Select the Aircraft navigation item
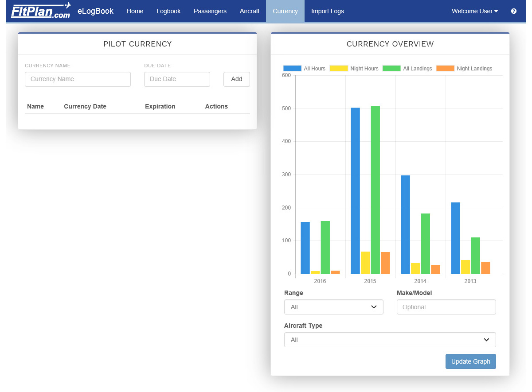This screenshot has width=532, height=392. [250, 11]
